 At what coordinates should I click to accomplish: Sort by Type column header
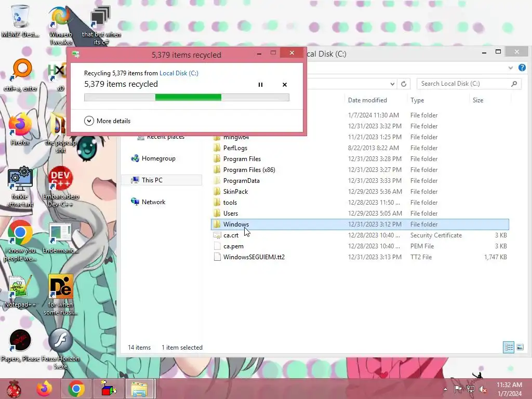[x=417, y=100]
